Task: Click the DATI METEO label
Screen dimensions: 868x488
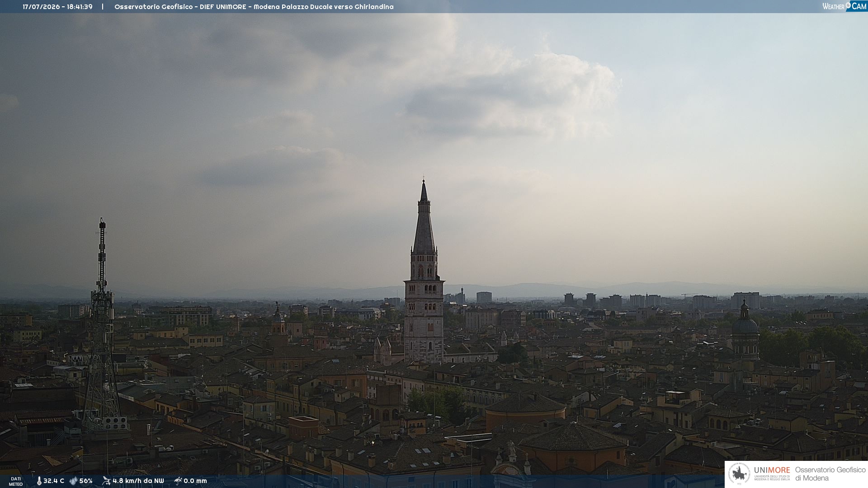Action: [16, 482]
